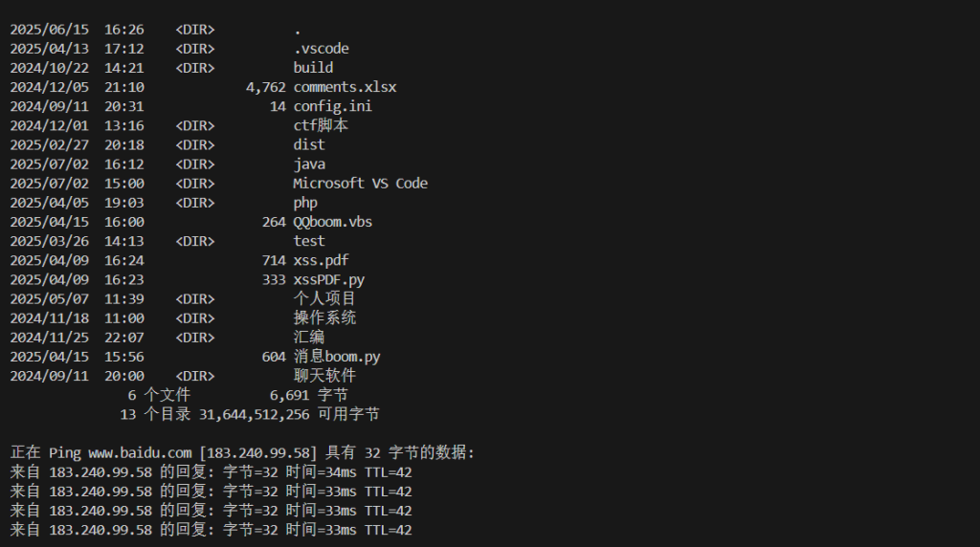Select the 聊天软件 directory entry
Screen dimensions: 980x547
point(324,376)
